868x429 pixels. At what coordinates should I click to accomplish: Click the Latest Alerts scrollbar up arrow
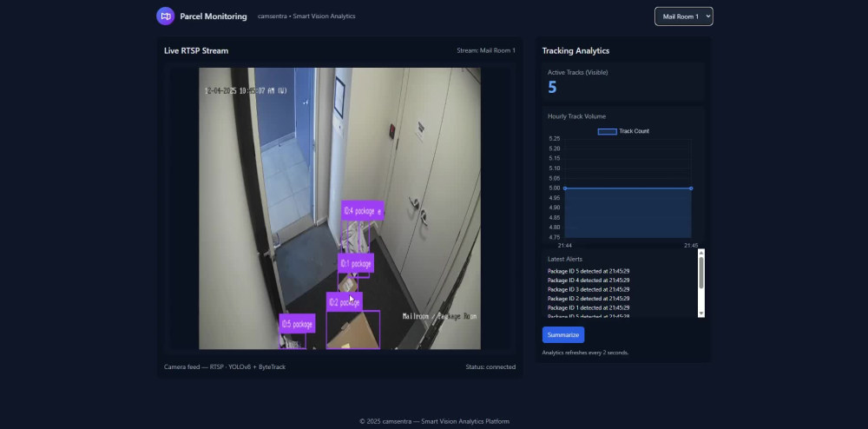[x=701, y=253]
